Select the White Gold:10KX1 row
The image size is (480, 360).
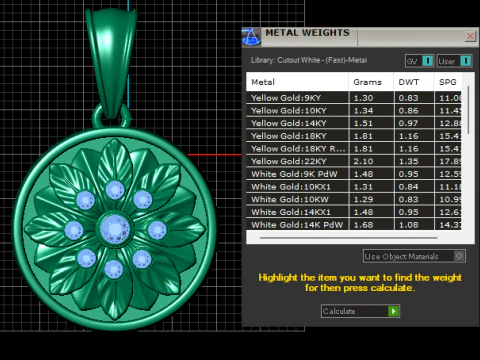[x=354, y=186]
